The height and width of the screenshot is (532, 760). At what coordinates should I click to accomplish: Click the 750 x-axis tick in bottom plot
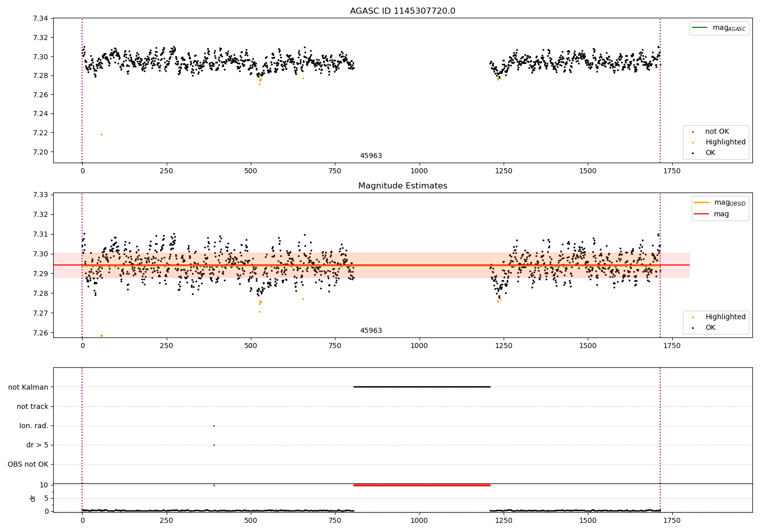[335, 520]
